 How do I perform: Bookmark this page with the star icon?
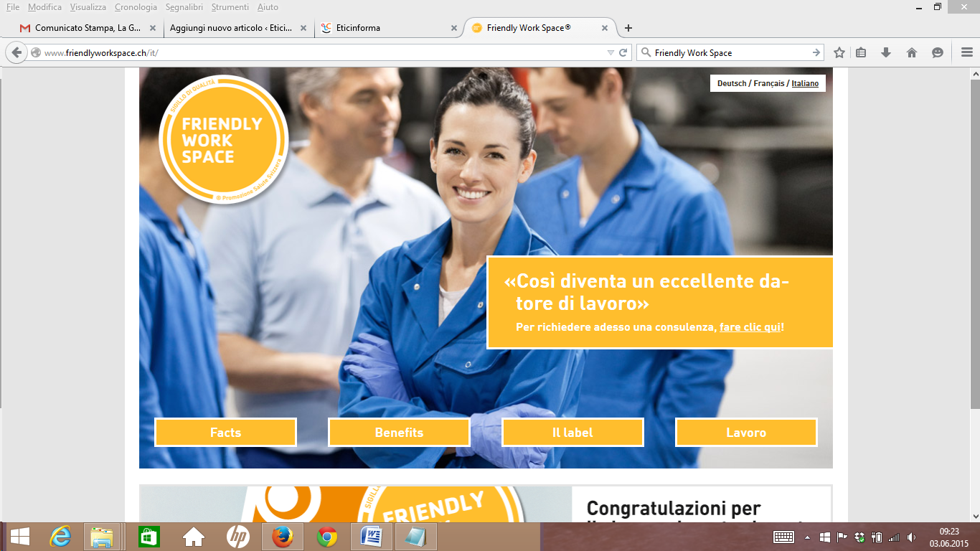839,52
